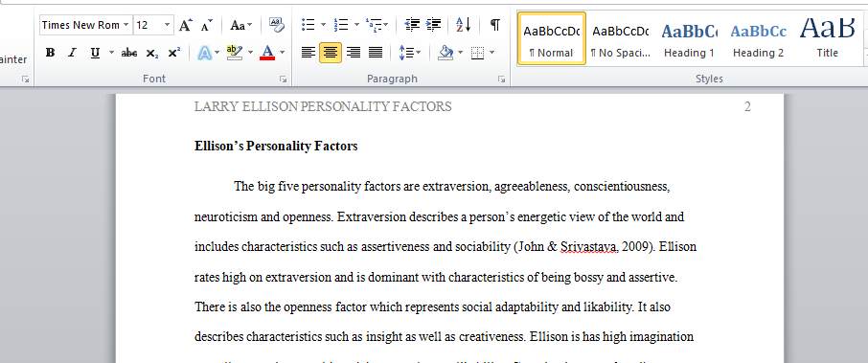Enable Center alignment
Image resolution: width=868 pixels, height=363 pixels.
coord(331,53)
